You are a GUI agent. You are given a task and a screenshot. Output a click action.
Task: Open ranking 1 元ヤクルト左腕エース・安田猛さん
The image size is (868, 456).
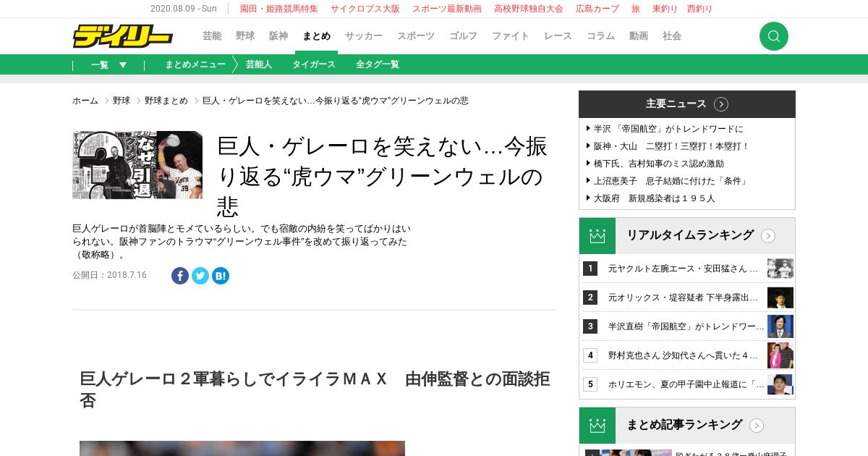coord(683,269)
